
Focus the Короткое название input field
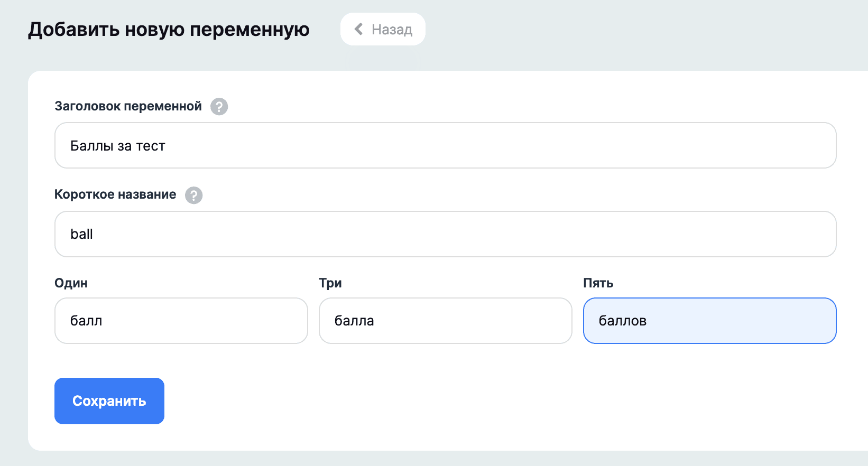445,234
